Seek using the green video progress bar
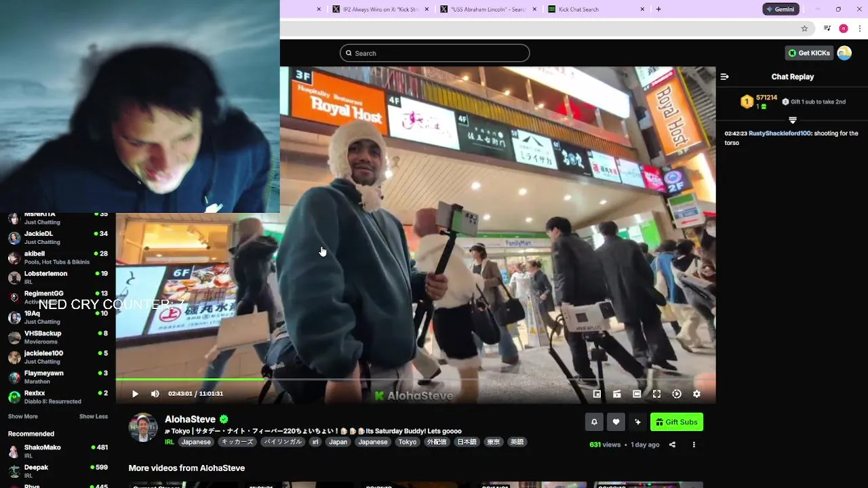 (415, 380)
